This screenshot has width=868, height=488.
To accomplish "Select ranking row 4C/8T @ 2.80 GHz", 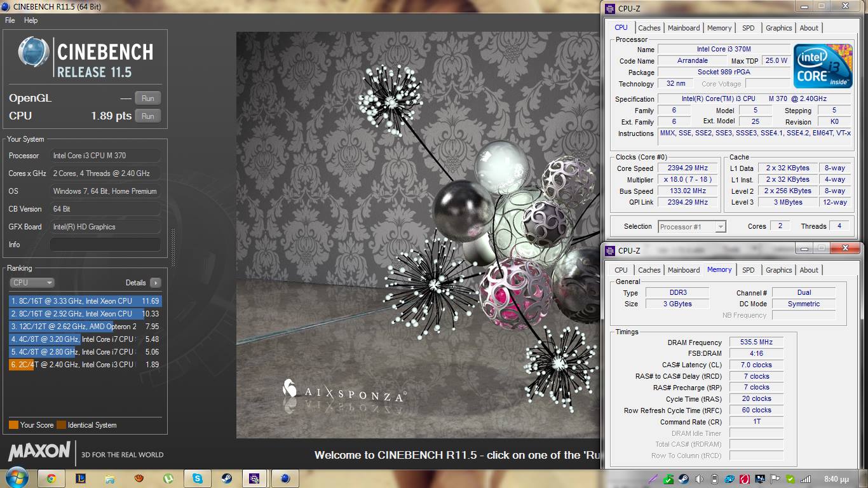I will pyautogui.click(x=85, y=352).
